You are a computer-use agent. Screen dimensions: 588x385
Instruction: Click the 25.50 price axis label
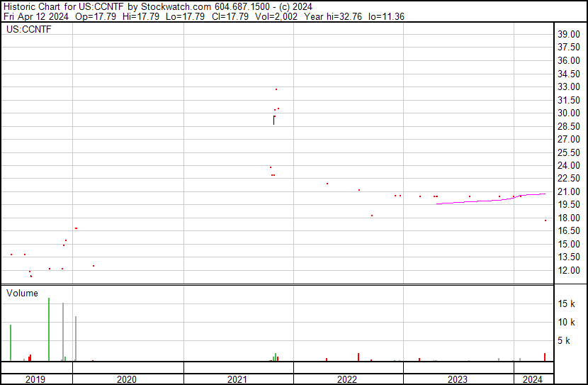click(x=569, y=152)
